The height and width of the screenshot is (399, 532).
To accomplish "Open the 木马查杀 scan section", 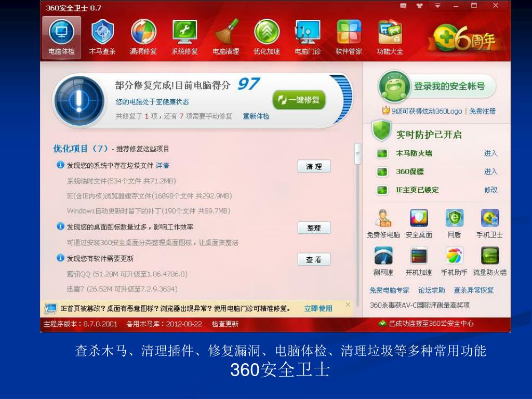I will [x=102, y=37].
